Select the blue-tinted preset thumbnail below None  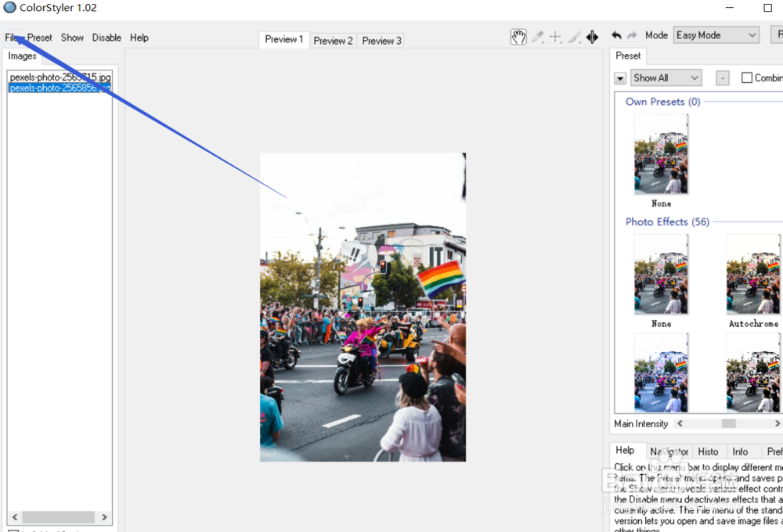[661, 373]
